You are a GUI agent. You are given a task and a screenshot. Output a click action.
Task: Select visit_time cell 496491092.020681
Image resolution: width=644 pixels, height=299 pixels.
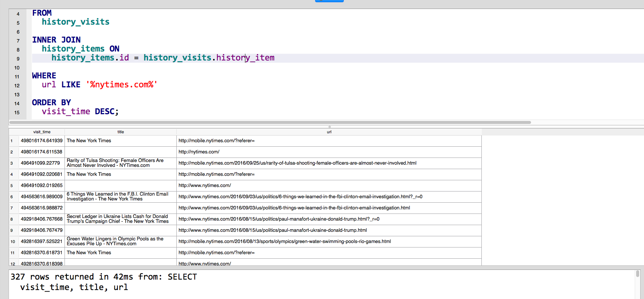(41, 174)
